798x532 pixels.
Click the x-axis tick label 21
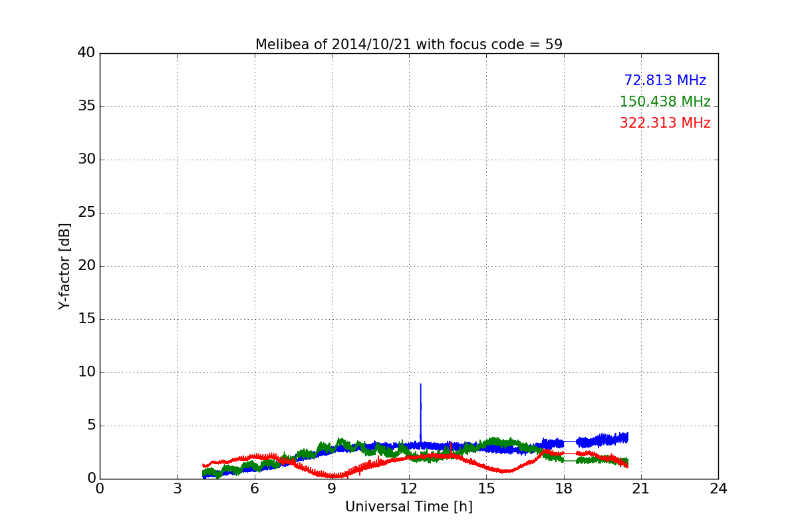(641, 489)
